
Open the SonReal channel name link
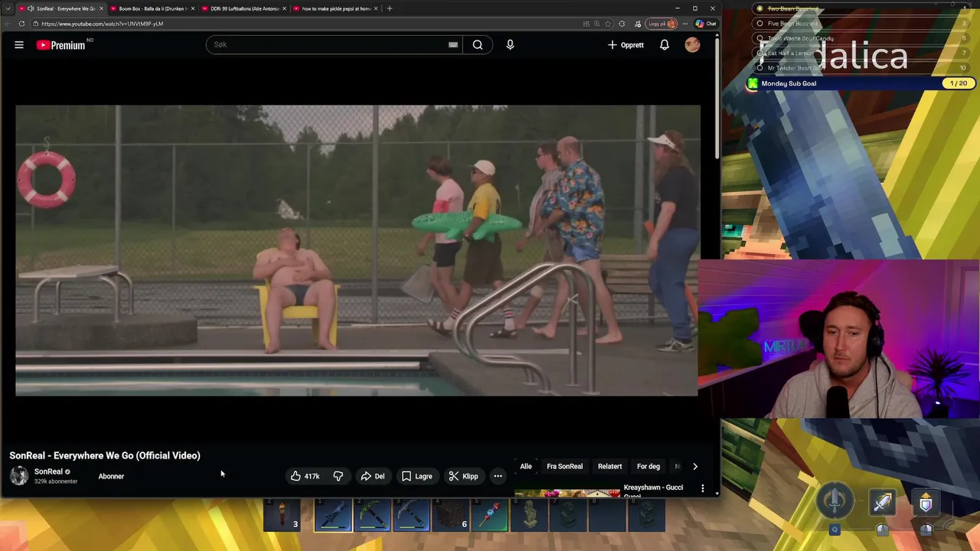48,471
